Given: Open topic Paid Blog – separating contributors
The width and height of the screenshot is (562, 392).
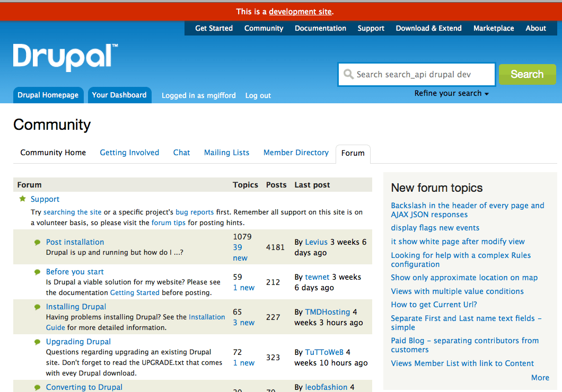Looking at the screenshot, I should point(464,345).
